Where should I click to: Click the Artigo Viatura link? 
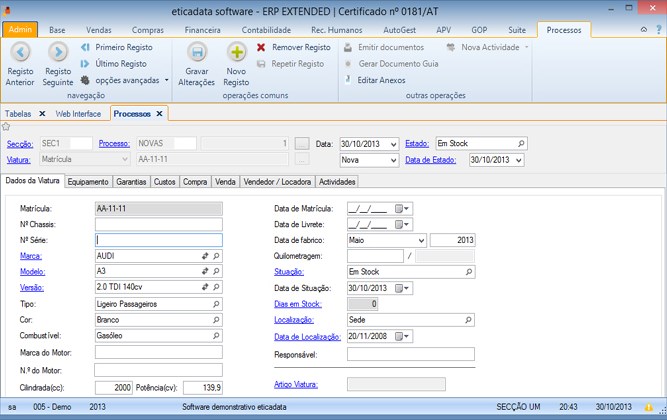pyautogui.click(x=295, y=383)
